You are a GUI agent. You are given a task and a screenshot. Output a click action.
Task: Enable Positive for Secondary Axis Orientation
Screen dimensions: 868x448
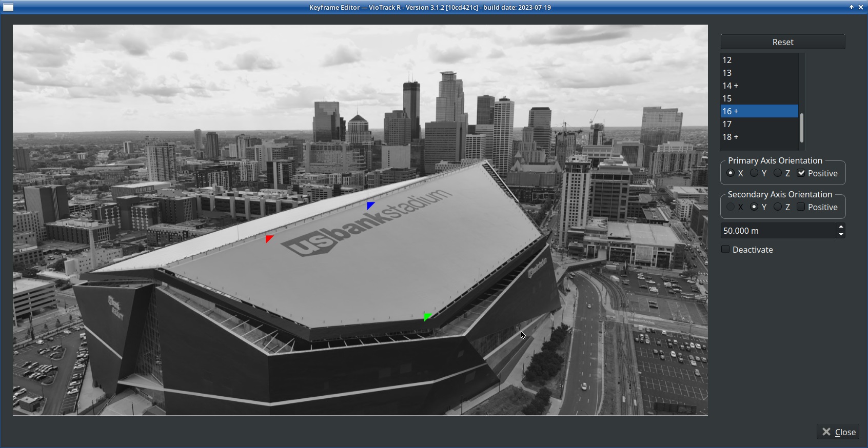pyautogui.click(x=801, y=207)
